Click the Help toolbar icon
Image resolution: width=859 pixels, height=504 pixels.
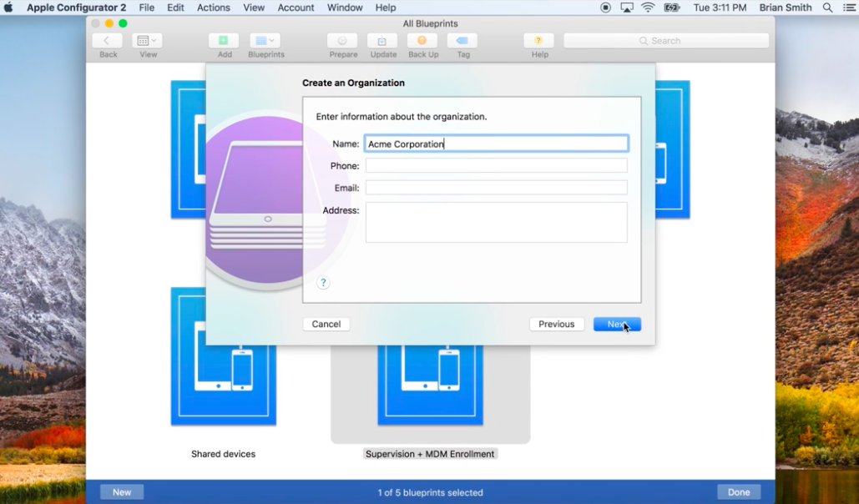pos(538,41)
